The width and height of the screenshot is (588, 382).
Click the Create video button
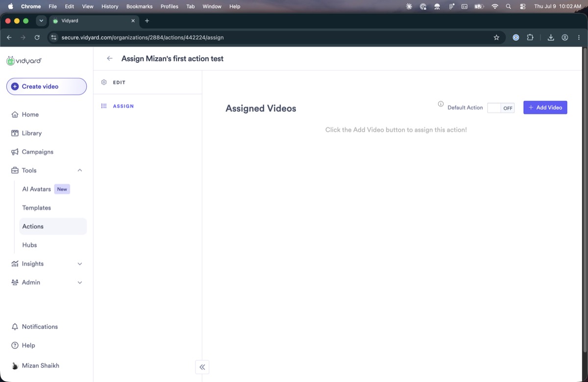tap(47, 86)
